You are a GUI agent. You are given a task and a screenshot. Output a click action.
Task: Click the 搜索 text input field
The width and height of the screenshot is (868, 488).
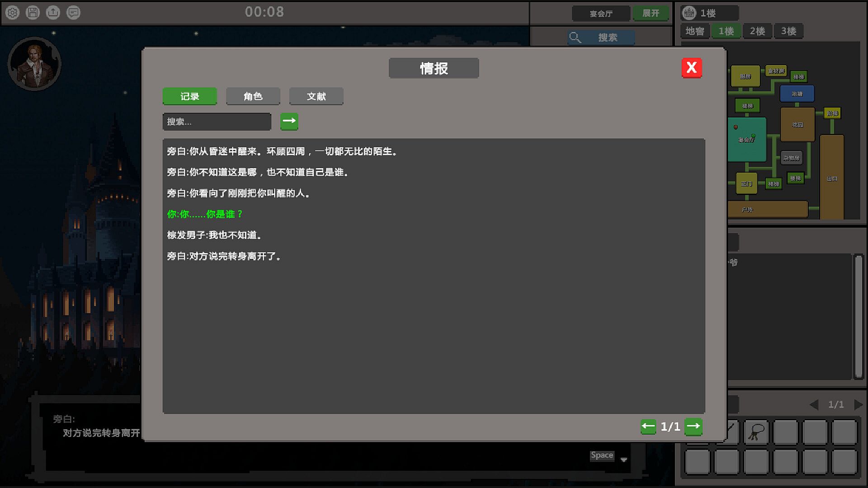pyautogui.click(x=217, y=122)
